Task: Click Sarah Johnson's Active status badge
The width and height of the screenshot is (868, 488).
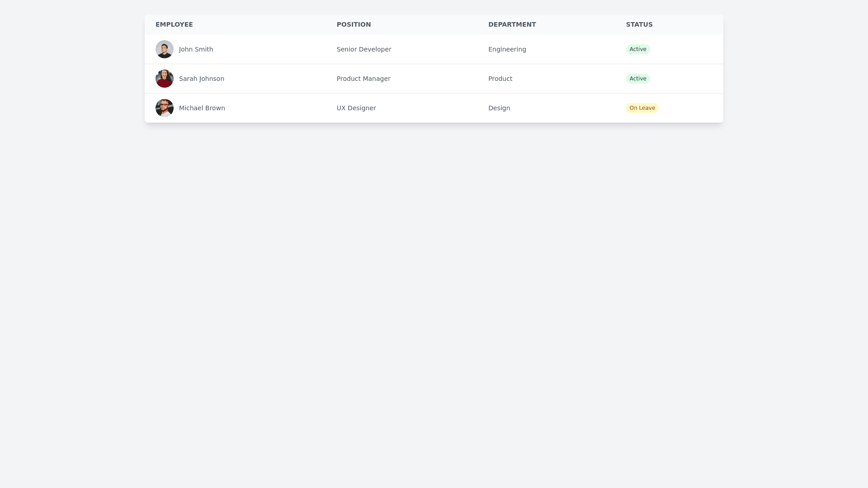Action: 637,79
